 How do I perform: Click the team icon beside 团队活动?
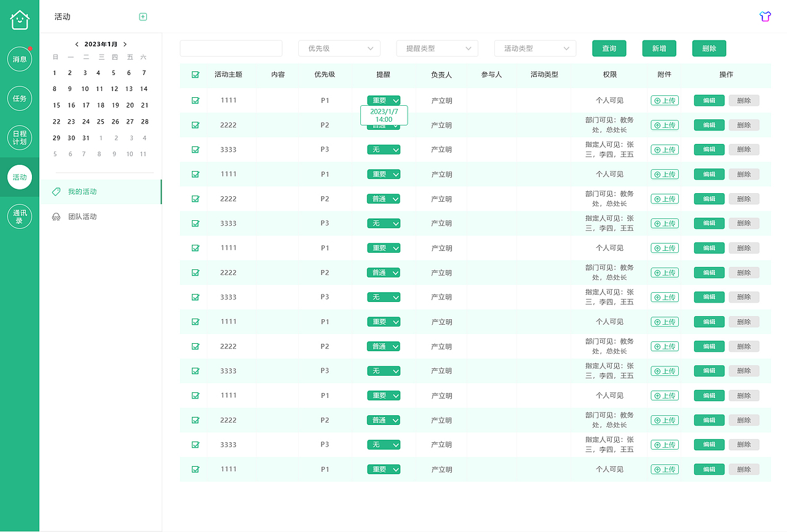point(56,216)
